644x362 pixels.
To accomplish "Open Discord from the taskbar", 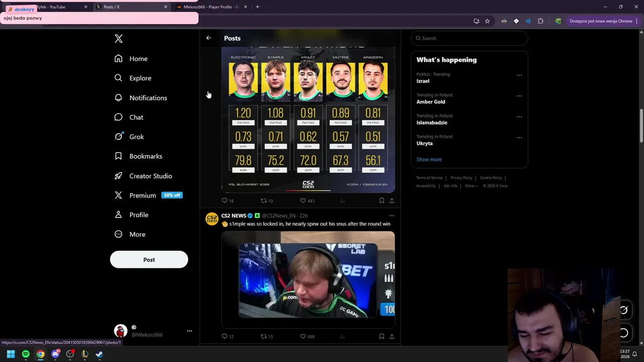I will point(55,354).
